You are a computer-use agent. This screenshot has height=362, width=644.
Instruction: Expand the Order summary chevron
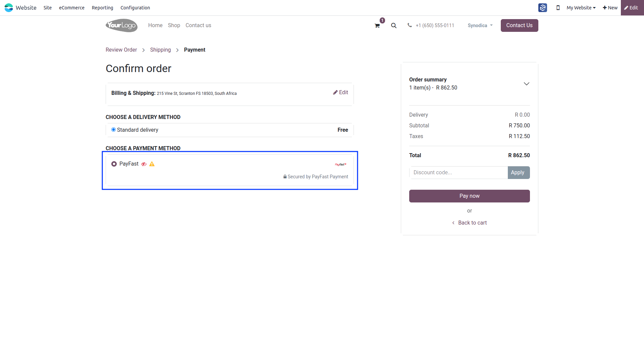click(x=527, y=84)
